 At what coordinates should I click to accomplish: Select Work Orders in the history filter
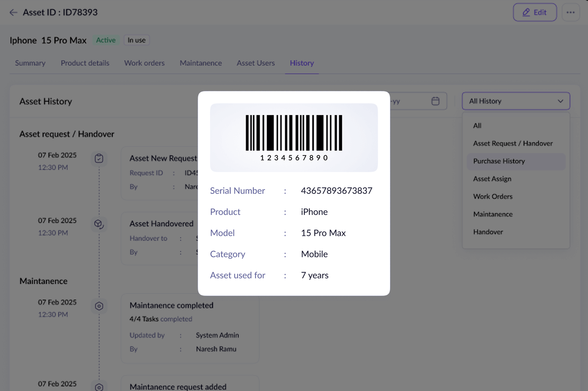tap(493, 196)
